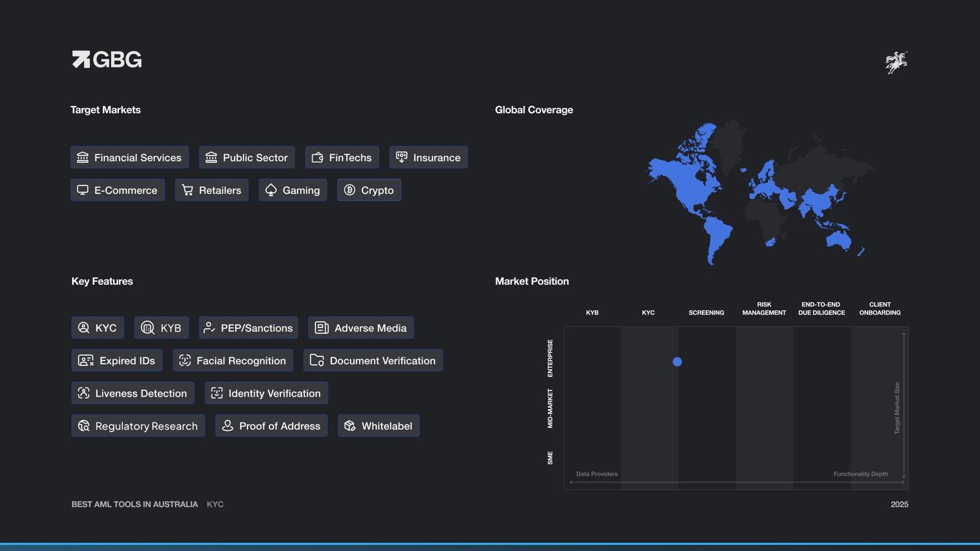Click the user circle icon beside KYC
The image size is (980, 551).
(84, 328)
